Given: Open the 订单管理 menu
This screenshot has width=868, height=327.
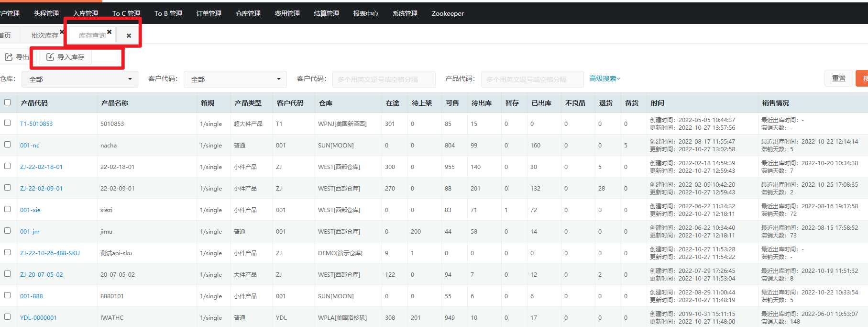Looking at the screenshot, I should tap(209, 13).
